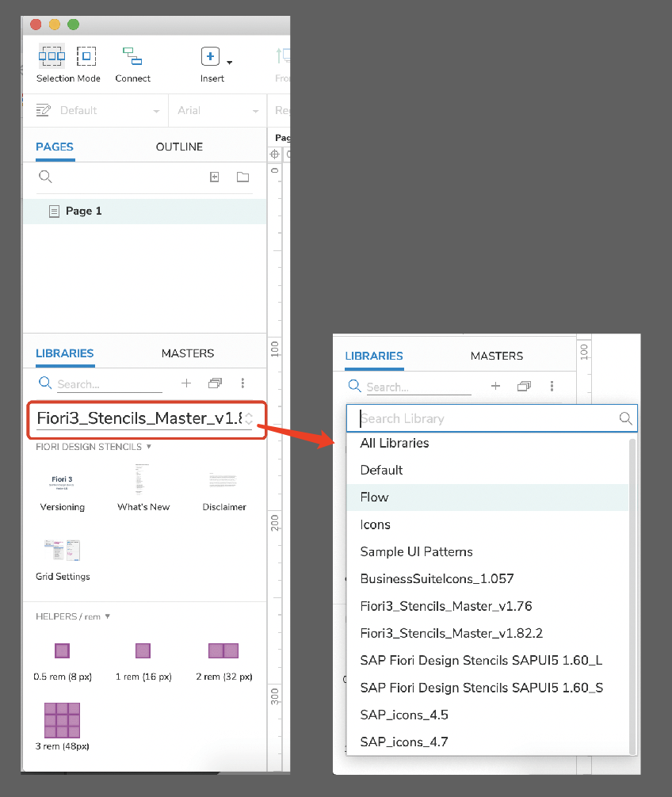Choose SAP_icons_4.7 library
This screenshot has height=797, width=672.
[487, 742]
